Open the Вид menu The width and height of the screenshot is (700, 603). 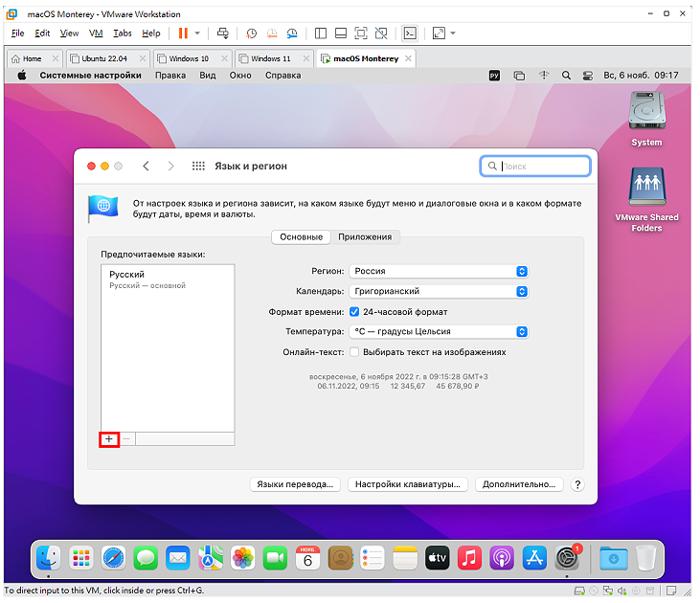point(207,76)
